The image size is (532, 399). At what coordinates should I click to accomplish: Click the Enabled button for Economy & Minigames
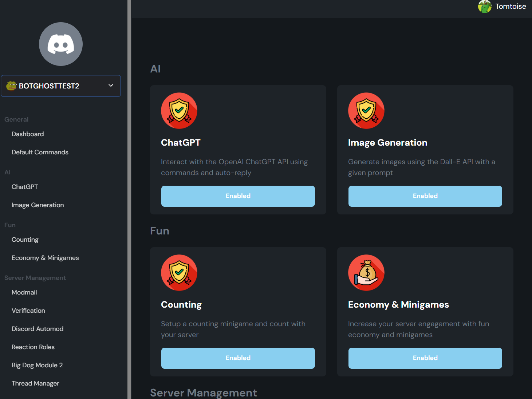coord(425,358)
